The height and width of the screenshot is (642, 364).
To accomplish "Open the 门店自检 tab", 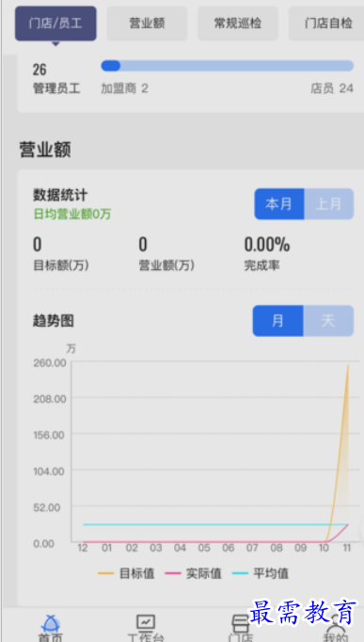I will point(326,24).
